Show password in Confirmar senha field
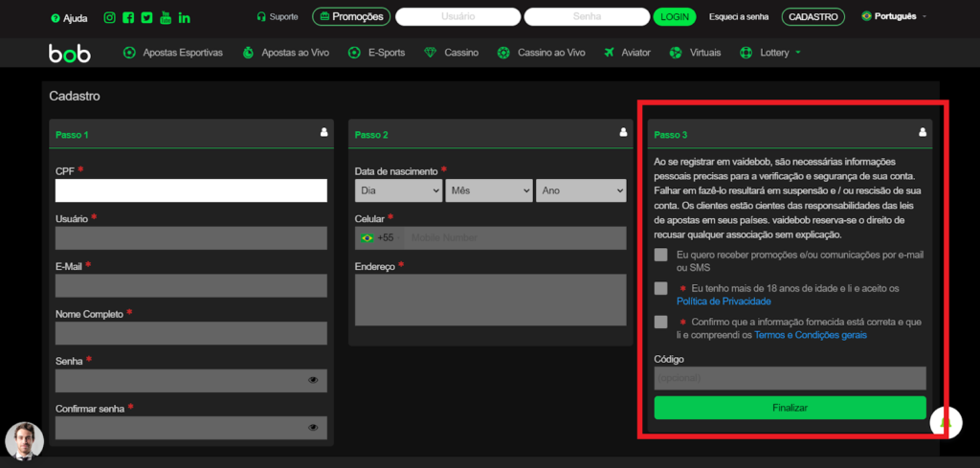This screenshot has height=468, width=980. (x=313, y=428)
